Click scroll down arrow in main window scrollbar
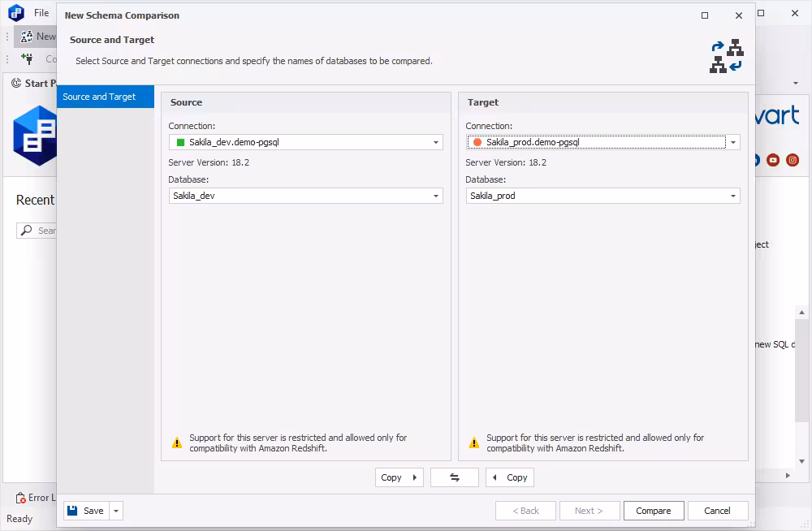This screenshot has width=812, height=531. click(801, 462)
